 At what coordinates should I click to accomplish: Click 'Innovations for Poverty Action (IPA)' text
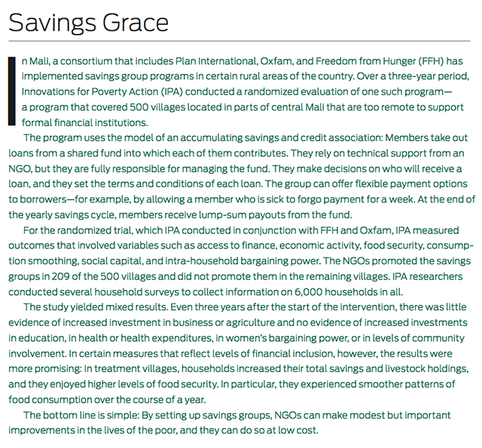[102, 92]
